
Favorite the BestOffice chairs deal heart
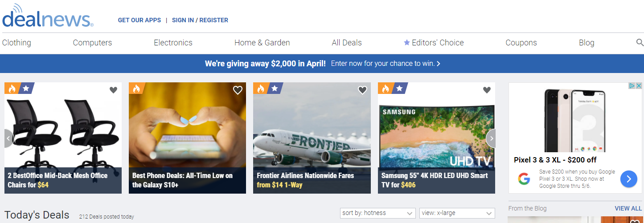point(113,90)
